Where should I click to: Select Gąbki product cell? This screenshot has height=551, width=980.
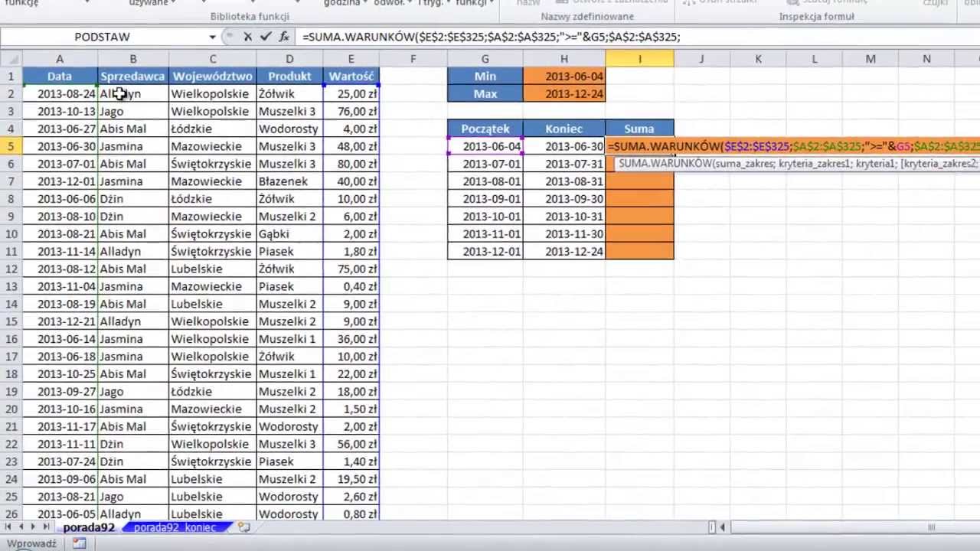(289, 234)
